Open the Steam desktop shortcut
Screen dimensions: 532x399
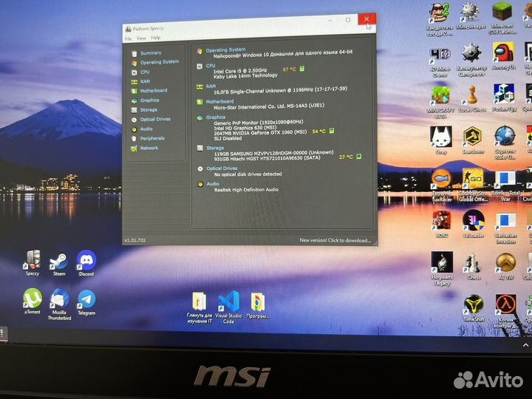[x=59, y=264]
